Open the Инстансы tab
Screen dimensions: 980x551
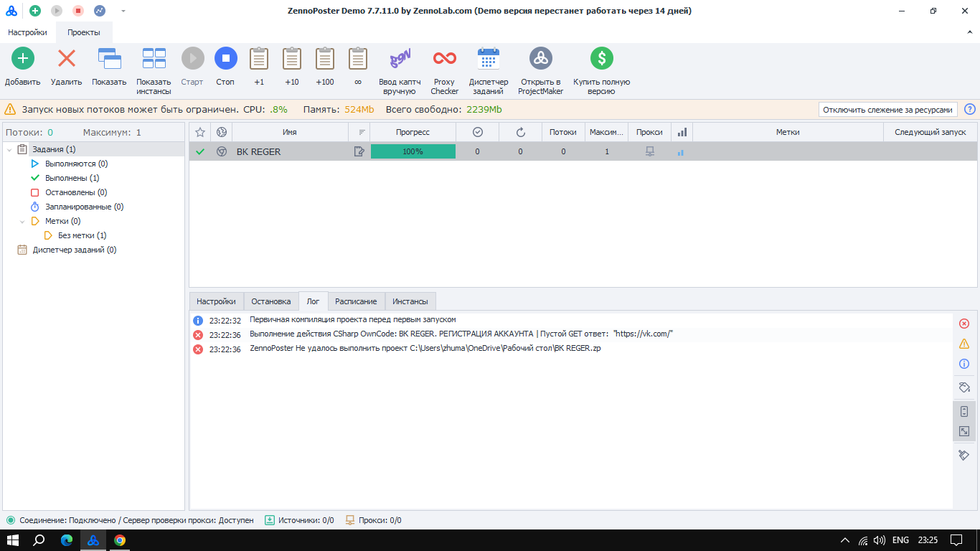410,301
